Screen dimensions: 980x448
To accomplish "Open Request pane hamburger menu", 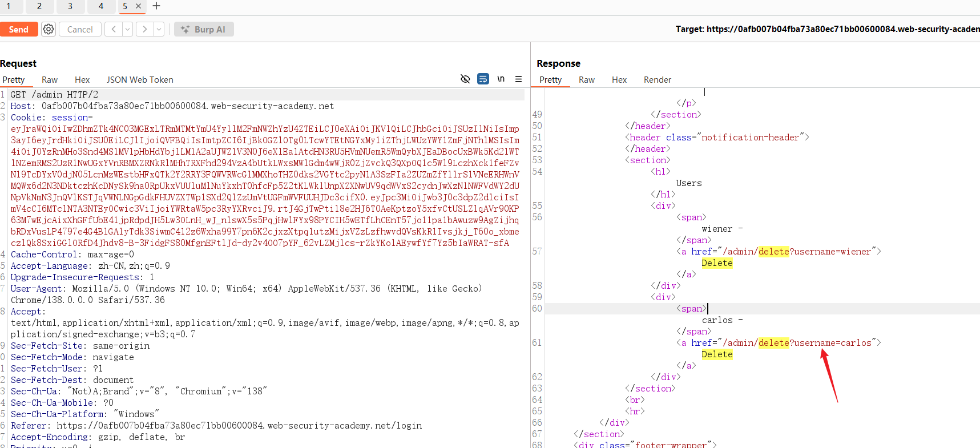I will click(518, 79).
